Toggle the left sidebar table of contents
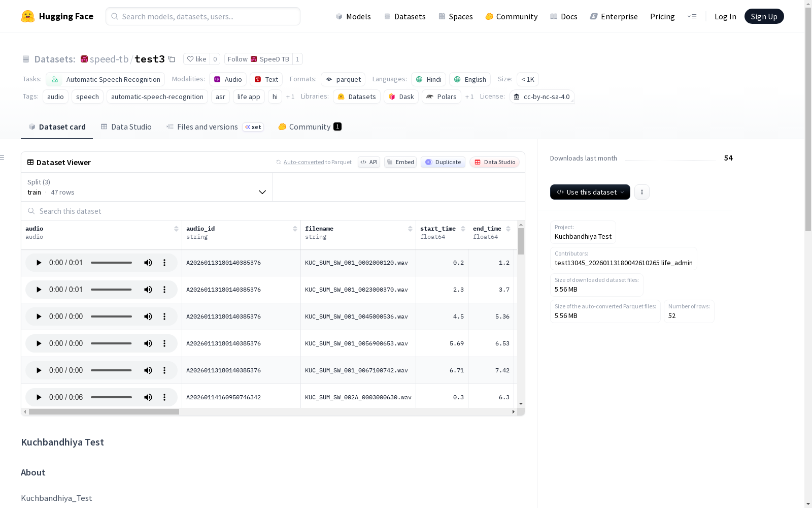 point(2,157)
